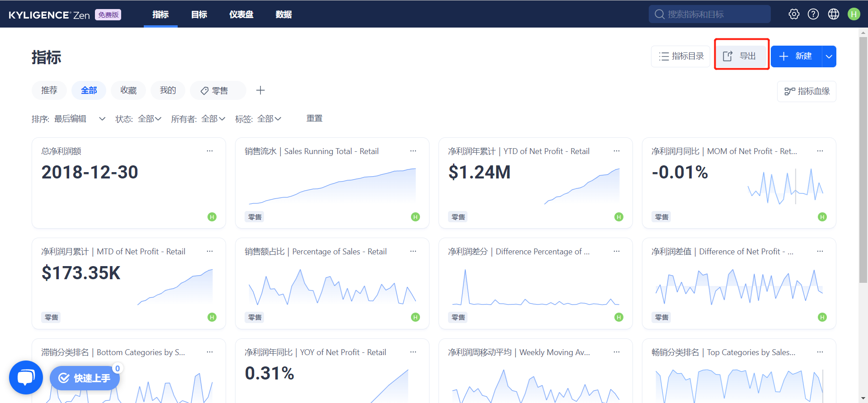The width and height of the screenshot is (868, 403).
Task: Open the chat support bubble
Action: point(26,377)
